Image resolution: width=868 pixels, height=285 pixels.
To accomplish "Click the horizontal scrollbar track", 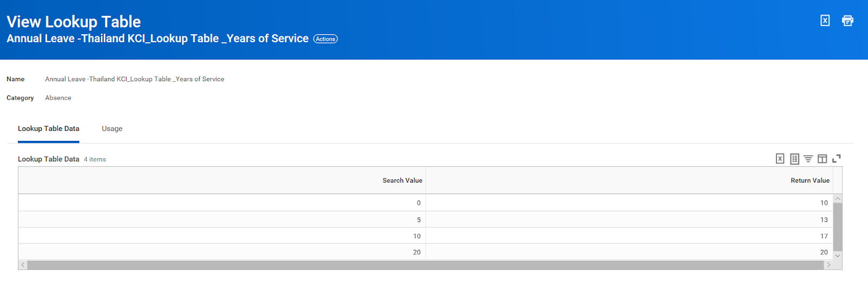I will tap(425, 265).
